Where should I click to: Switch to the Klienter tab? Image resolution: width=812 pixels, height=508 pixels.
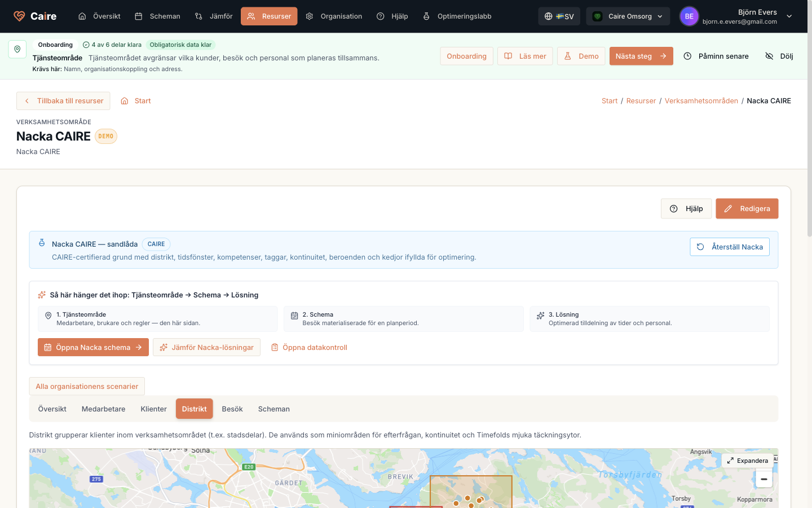pos(154,409)
